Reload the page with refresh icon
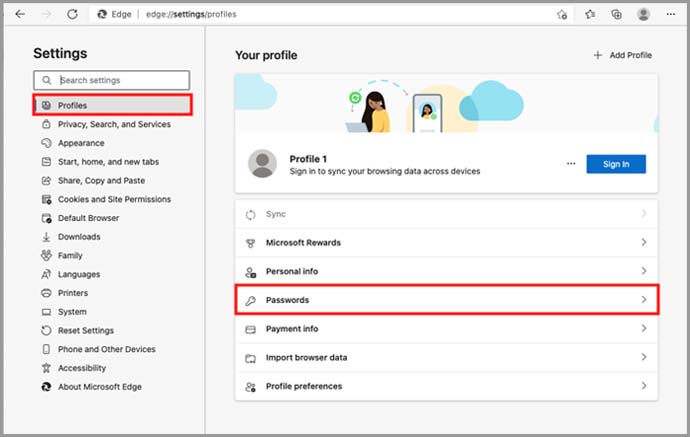690x437 pixels. 72,14
